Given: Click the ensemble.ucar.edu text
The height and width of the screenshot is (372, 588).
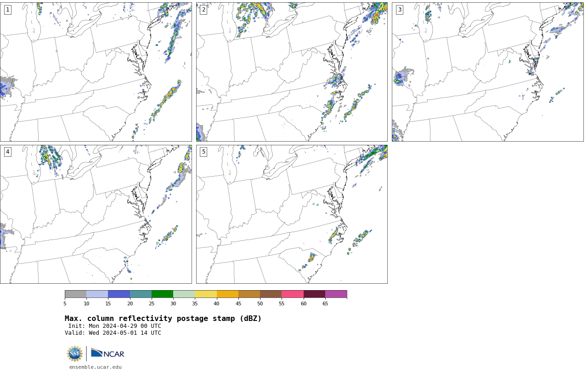Looking at the screenshot, I should tap(96, 367).
